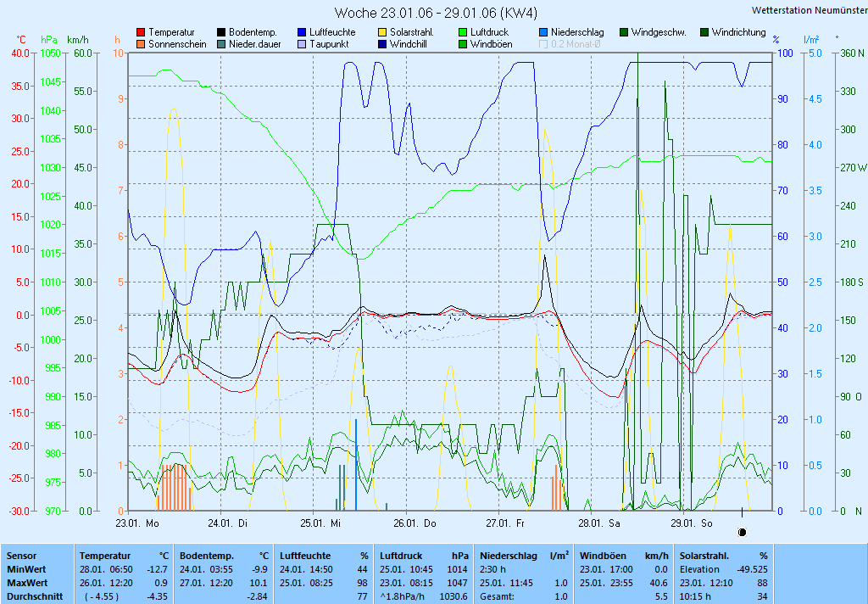Click the red °C axis unit label
This screenshot has height=604, width=868.
21,40
